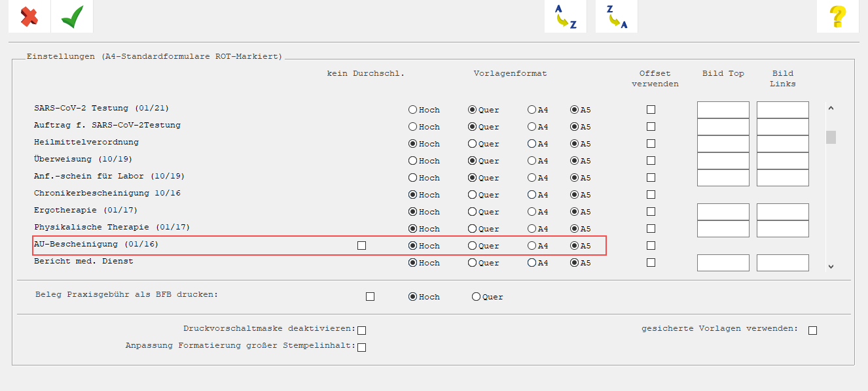This screenshot has height=391, width=868.
Task: Sort ascending with the A-Z icon
Action: (566, 16)
